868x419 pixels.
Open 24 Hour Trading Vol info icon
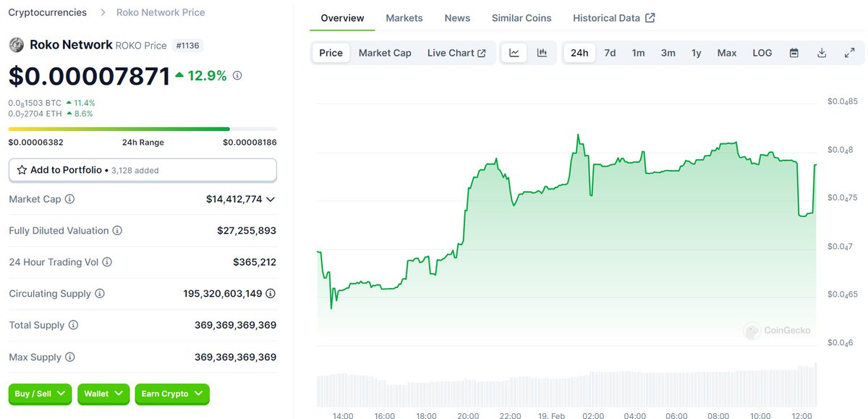[107, 262]
